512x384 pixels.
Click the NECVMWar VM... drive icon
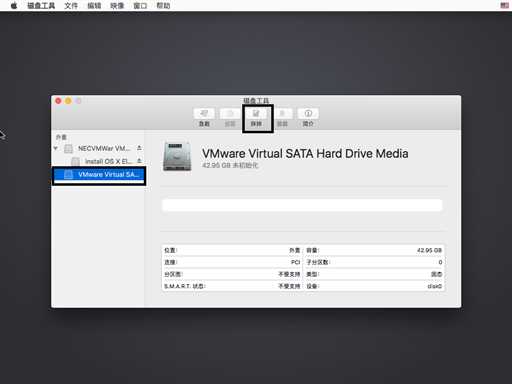(x=68, y=148)
